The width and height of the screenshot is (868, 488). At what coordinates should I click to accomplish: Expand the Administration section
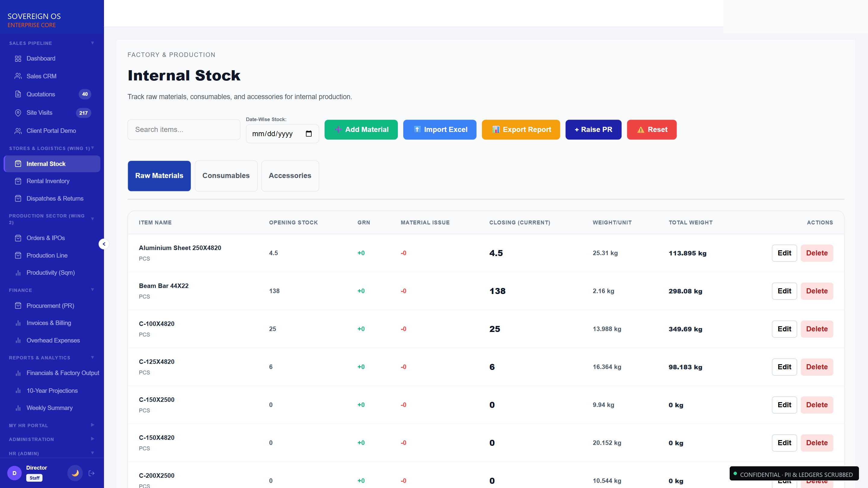93,439
